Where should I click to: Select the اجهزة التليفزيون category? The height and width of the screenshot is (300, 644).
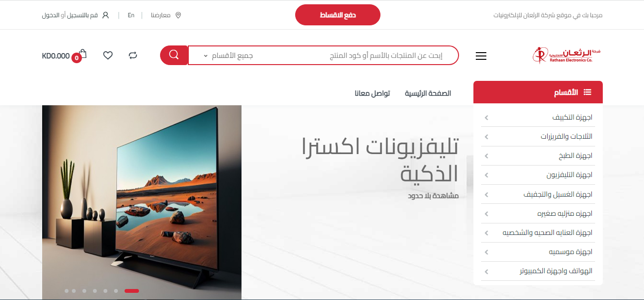pos(569,175)
